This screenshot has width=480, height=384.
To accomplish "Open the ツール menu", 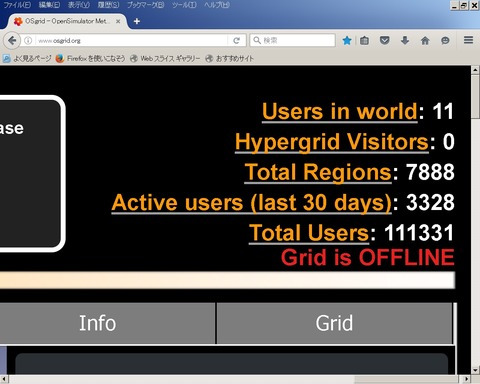I will click(184, 5).
